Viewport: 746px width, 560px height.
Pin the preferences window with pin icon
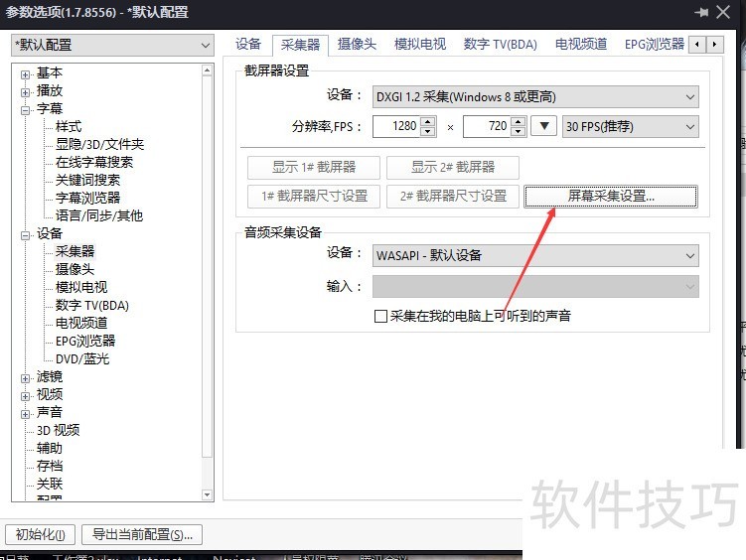[x=703, y=13]
